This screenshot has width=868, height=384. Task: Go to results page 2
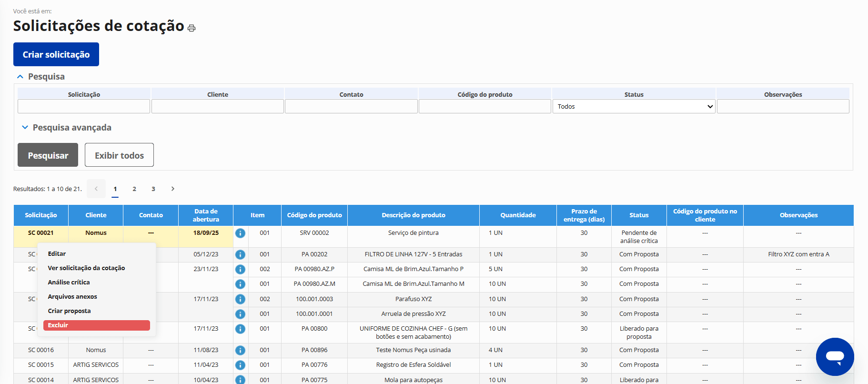click(x=134, y=189)
